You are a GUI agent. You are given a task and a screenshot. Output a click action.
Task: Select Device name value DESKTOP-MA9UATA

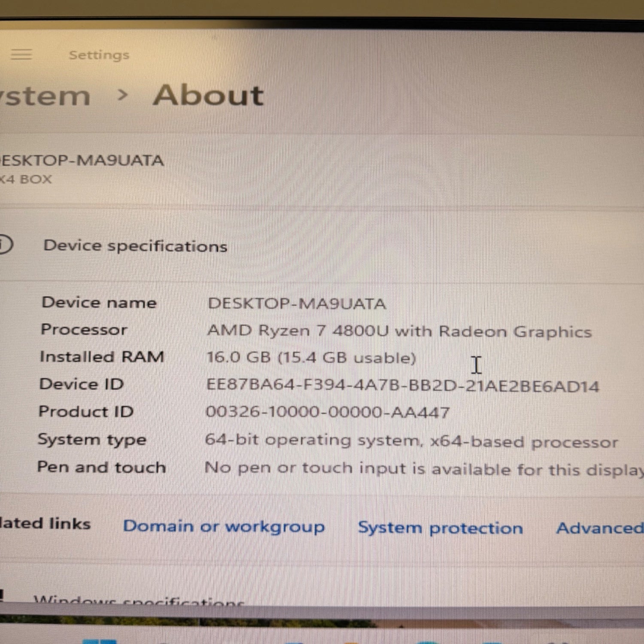coord(297,304)
